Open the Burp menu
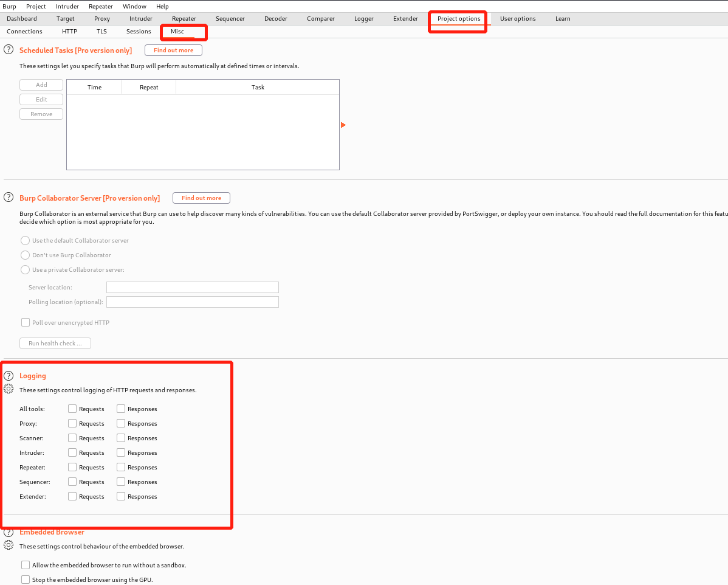Viewport: 728px width, 585px height. [x=9, y=7]
